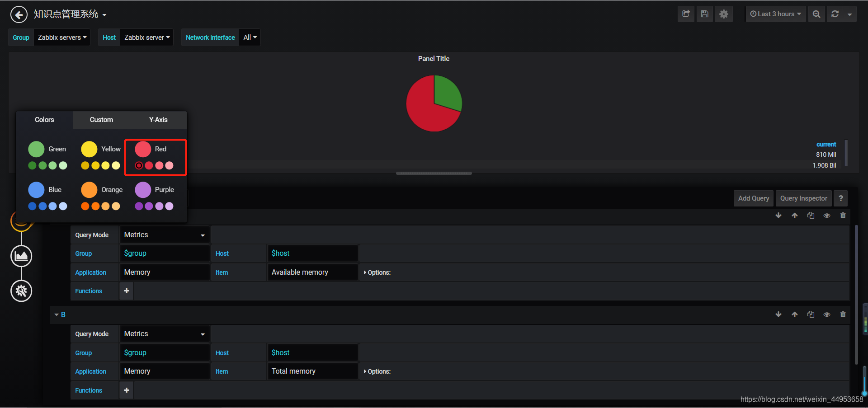Pick the large Orange color swatch
The height and width of the screenshot is (408, 868).
(x=89, y=190)
